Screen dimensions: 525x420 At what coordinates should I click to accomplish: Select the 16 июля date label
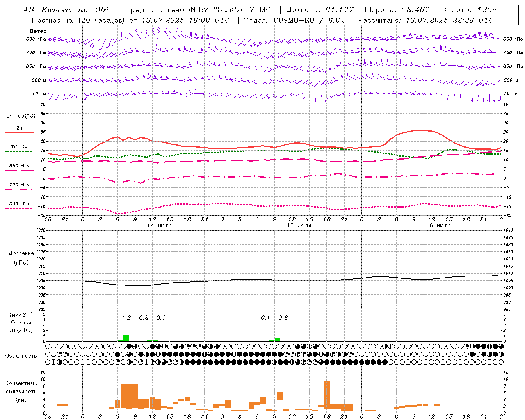pos(438,226)
